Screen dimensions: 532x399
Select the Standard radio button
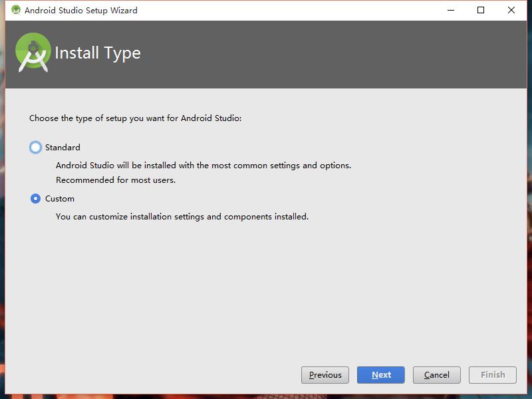click(x=36, y=148)
